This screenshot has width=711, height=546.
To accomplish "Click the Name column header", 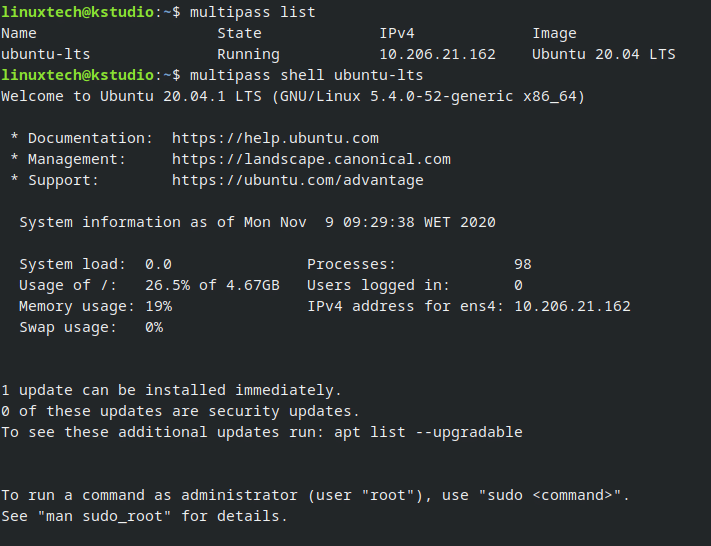I will pos(19,34).
